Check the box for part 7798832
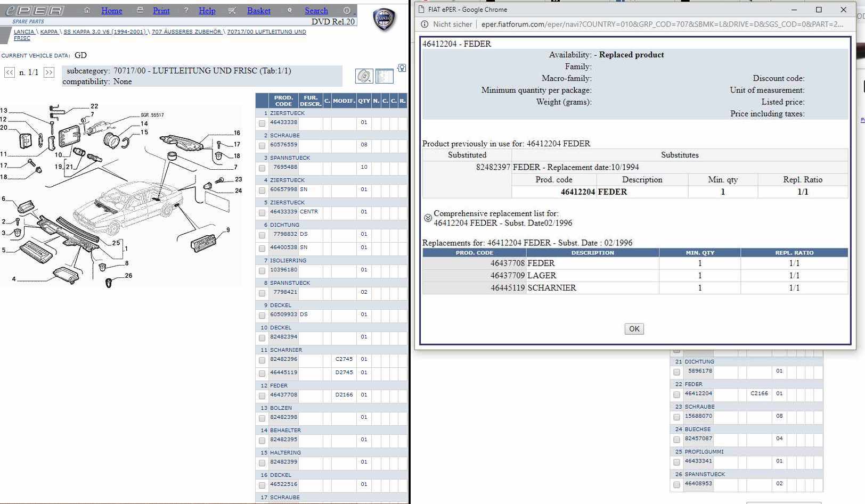The height and width of the screenshot is (504, 865). (262, 235)
